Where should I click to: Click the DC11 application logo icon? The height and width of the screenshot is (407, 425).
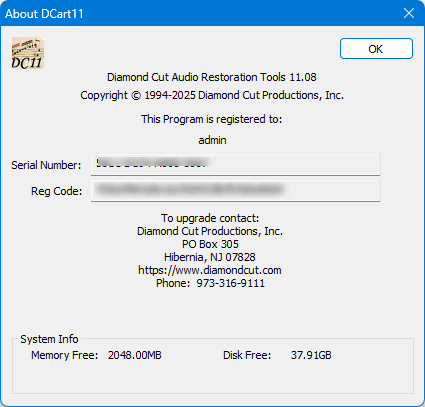[28, 53]
